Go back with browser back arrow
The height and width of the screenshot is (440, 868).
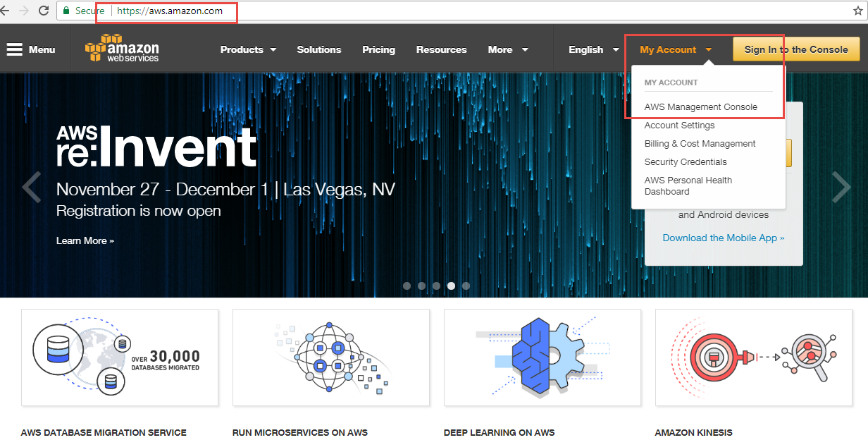(6, 11)
